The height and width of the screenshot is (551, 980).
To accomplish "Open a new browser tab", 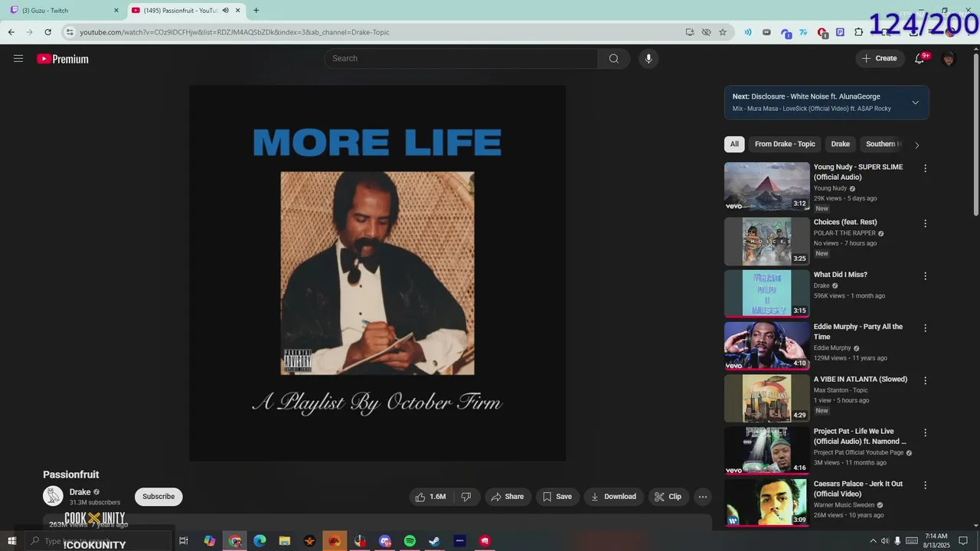I will [x=256, y=11].
